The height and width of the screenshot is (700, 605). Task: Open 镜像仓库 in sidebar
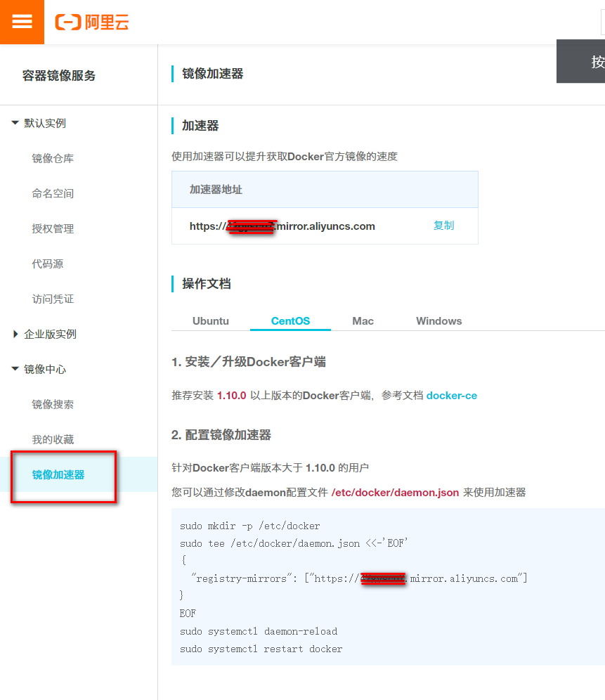click(53, 158)
